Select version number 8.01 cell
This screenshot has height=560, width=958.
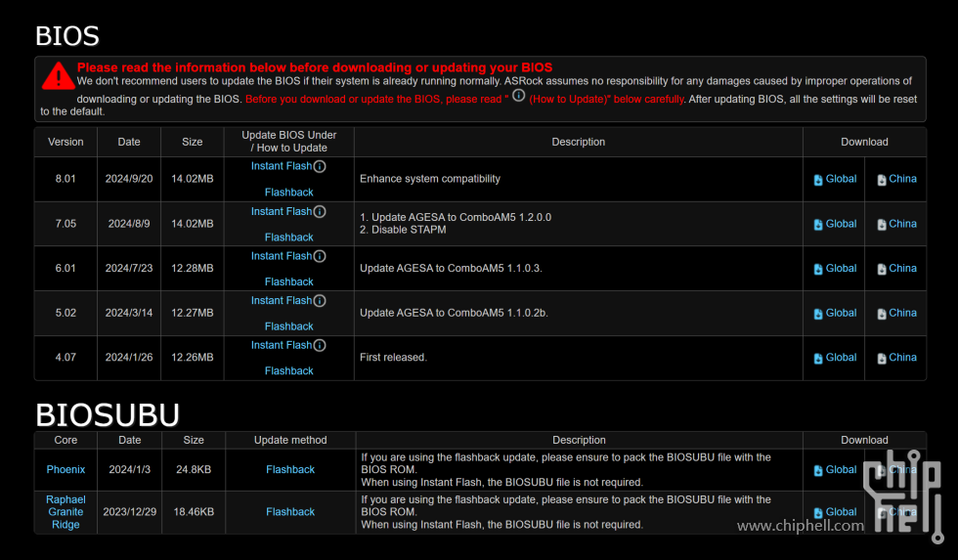pyautogui.click(x=65, y=179)
